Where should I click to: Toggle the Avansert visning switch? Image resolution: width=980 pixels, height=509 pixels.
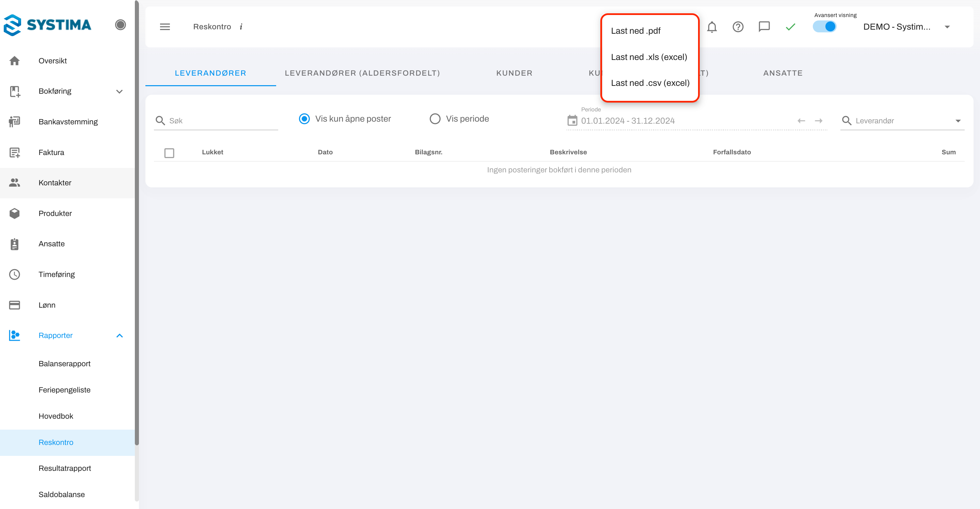tap(824, 27)
